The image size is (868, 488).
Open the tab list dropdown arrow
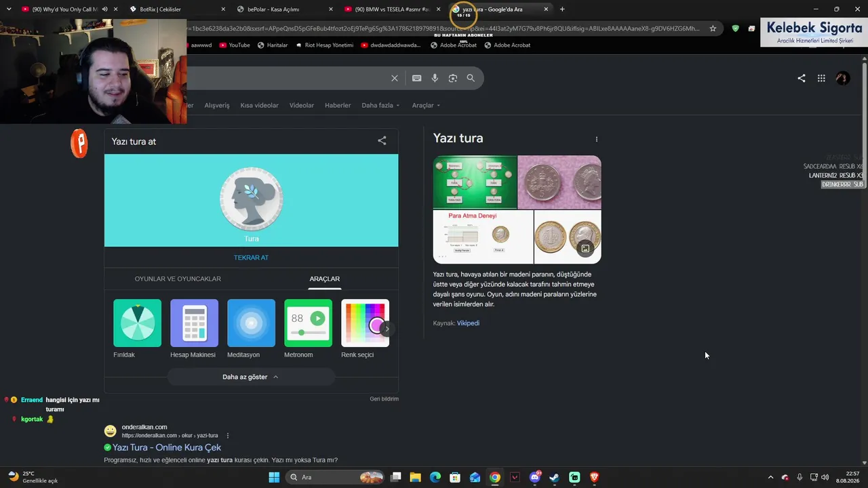click(9, 9)
